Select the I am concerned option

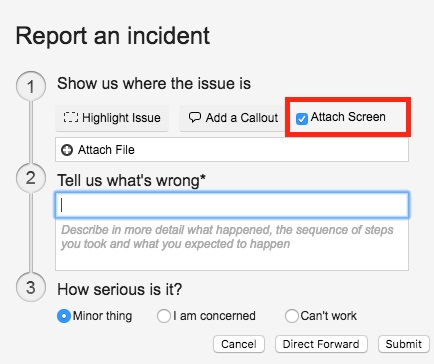[x=164, y=316]
